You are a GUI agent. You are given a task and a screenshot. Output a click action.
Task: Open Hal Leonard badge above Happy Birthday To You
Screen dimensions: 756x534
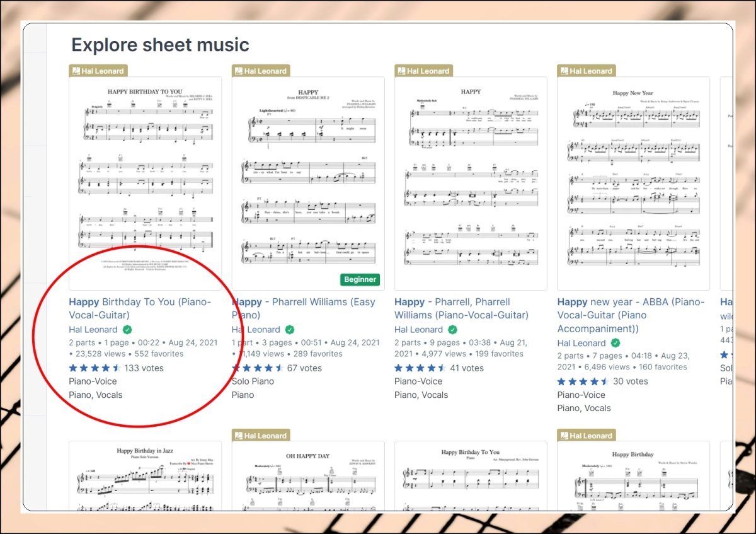pos(99,71)
